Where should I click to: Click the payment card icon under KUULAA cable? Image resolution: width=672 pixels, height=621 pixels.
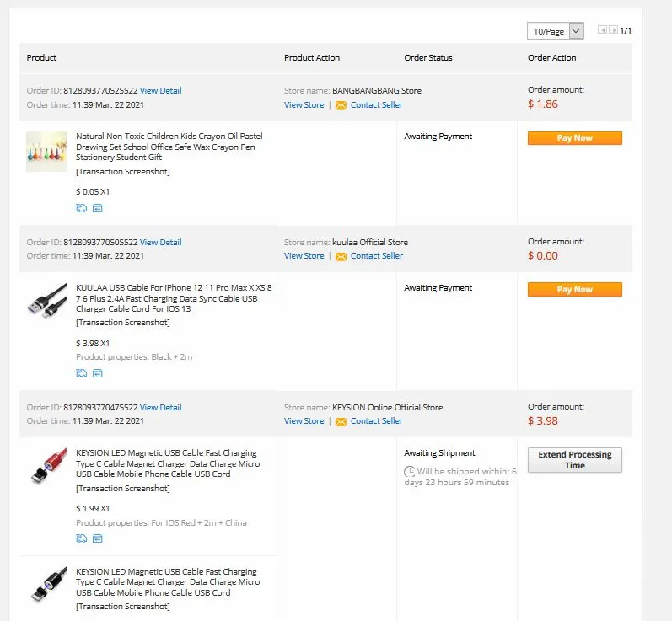98,373
